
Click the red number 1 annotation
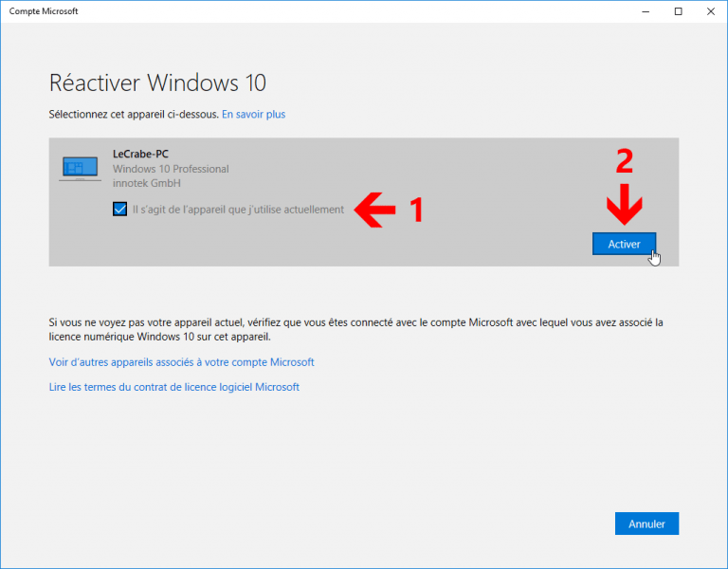coord(413,211)
